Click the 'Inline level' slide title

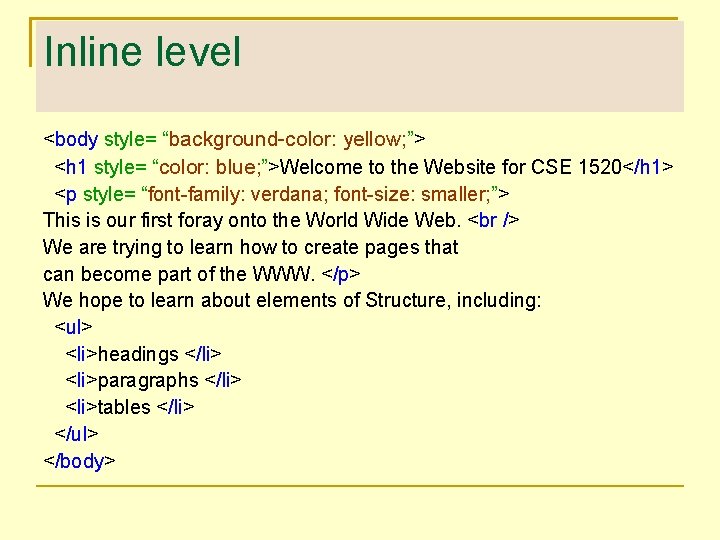(142, 51)
